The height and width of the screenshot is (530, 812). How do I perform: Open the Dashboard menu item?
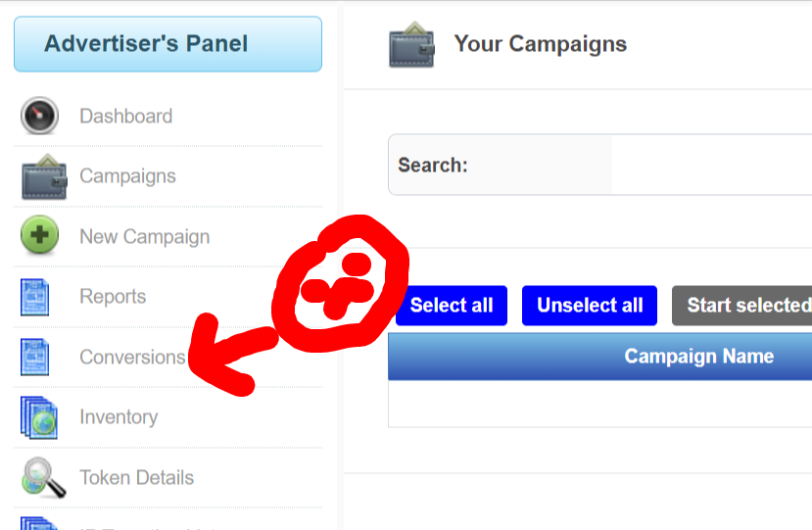point(125,116)
